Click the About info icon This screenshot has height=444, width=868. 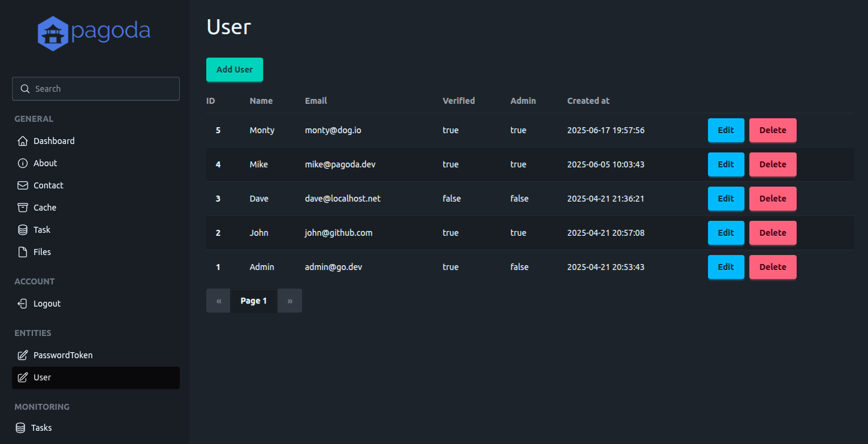coord(23,163)
